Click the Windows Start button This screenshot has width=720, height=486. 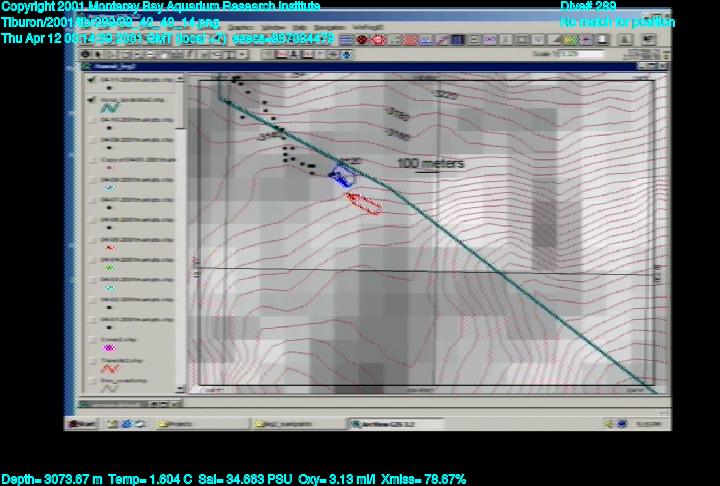pyautogui.click(x=83, y=424)
